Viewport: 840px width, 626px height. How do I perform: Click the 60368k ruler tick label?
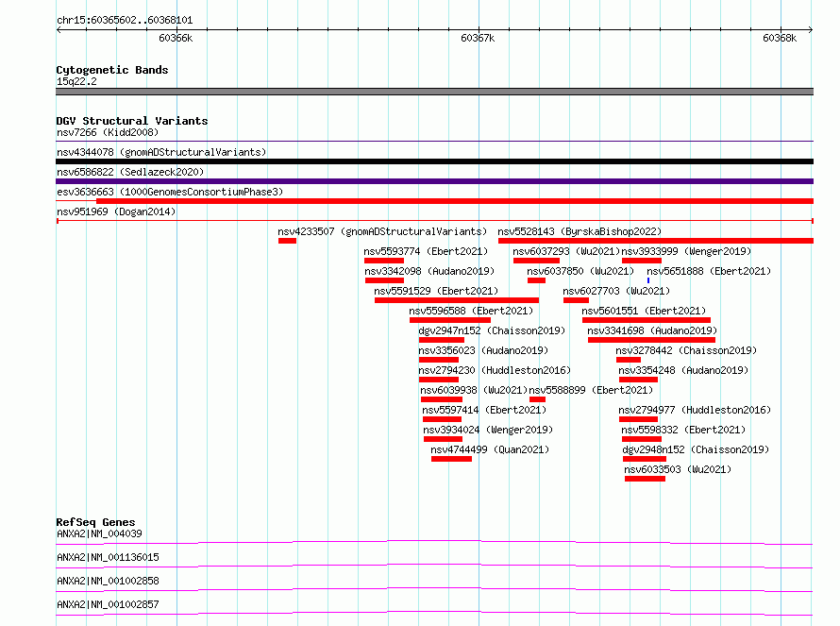780,38
